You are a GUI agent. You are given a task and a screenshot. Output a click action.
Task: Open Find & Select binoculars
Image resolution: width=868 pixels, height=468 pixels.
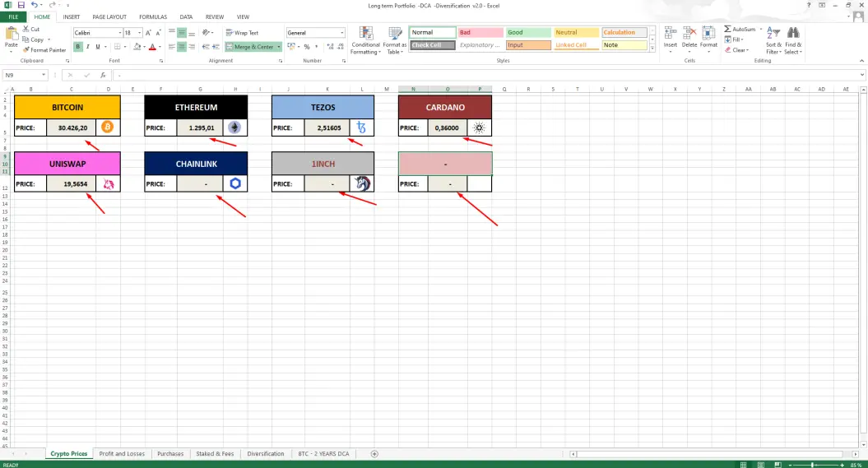coord(793,41)
